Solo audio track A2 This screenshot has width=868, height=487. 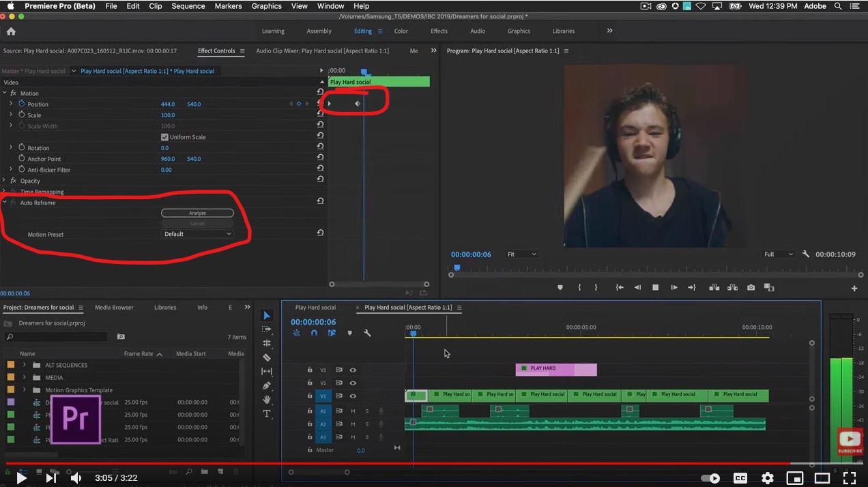pos(367,424)
